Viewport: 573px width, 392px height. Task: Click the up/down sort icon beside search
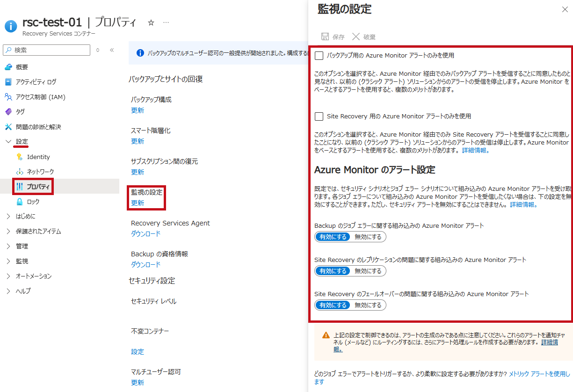tap(98, 50)
